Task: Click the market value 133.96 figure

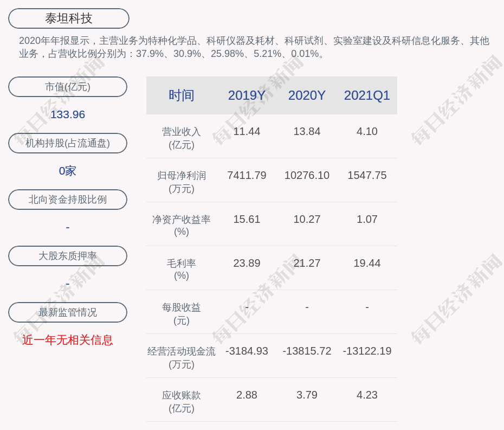Action: point(68,114)
